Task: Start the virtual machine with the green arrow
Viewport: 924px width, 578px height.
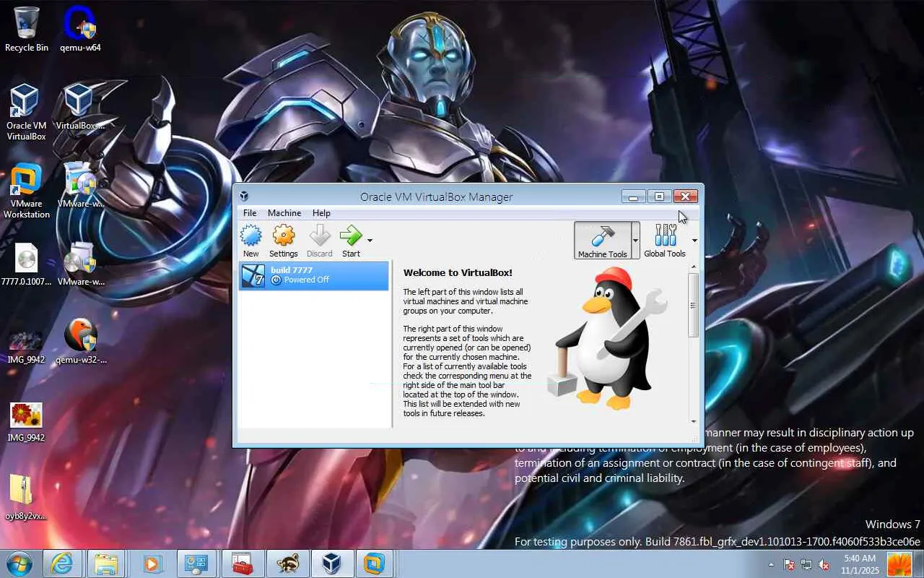Action: 351,241
